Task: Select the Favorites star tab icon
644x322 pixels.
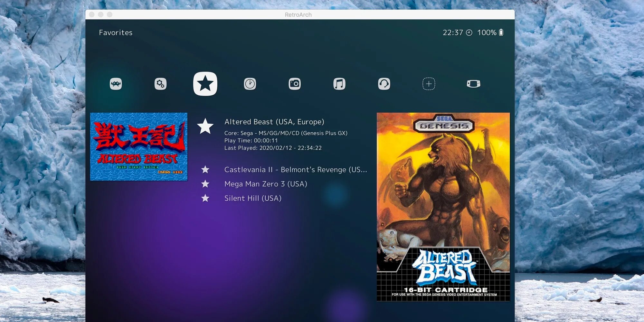Action: click(205, 84)
